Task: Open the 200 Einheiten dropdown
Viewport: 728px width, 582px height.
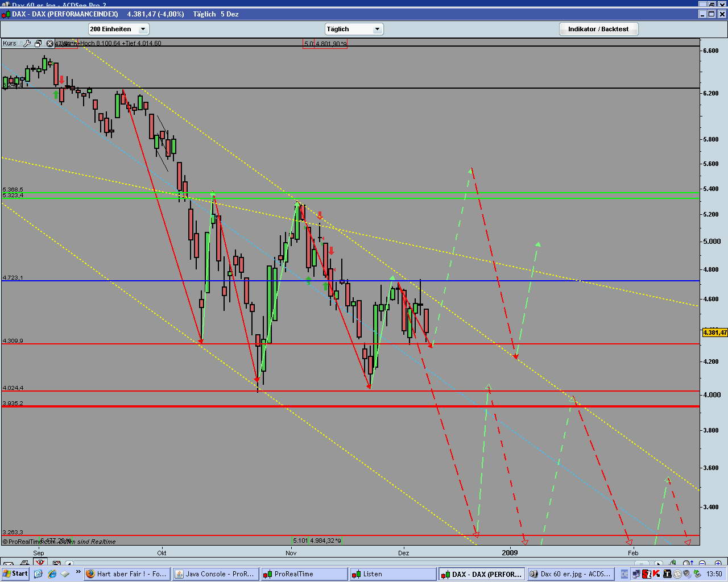Action: coord(118,29)
